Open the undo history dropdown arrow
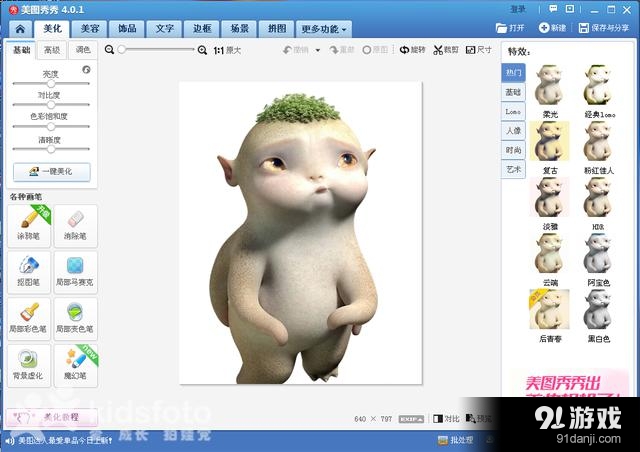The height and width of the screenshot is (452, 640). (318, 50)
